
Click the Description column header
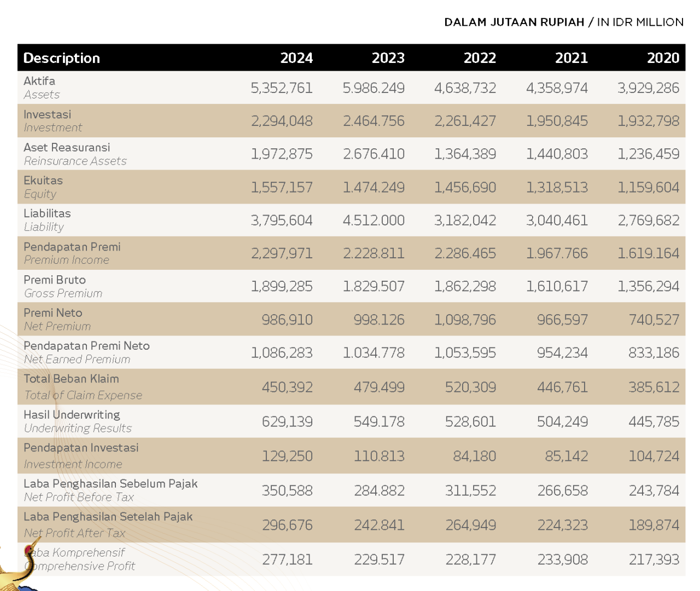pos(62,58)
